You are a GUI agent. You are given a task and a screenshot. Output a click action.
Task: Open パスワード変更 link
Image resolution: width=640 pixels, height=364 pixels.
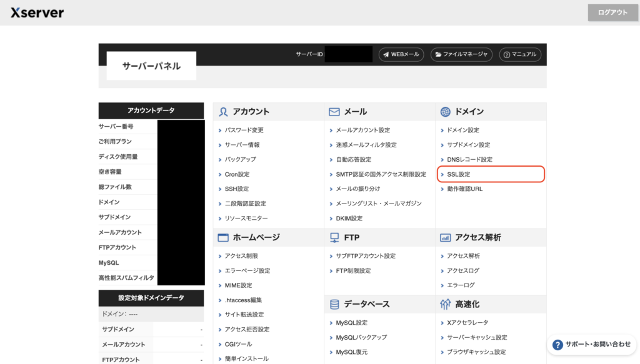[x=244, y=130]
